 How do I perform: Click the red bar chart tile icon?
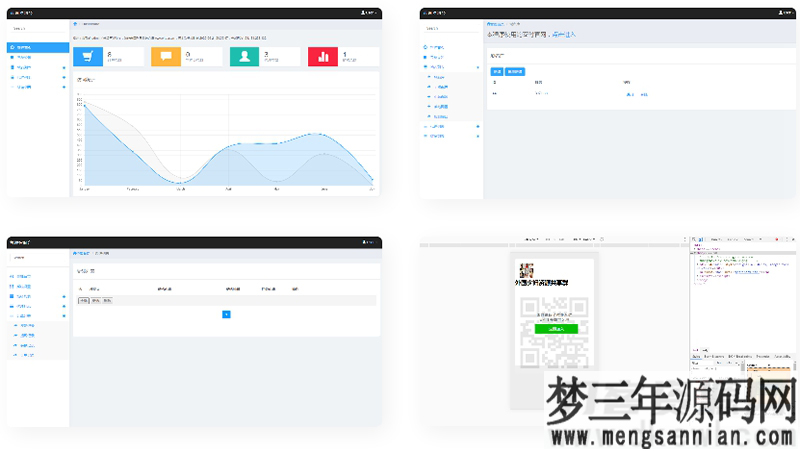tap(323, 57)
